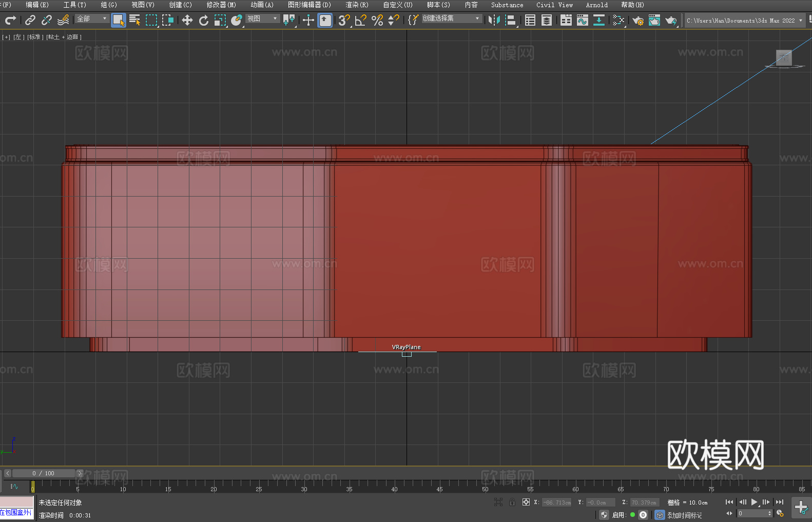Step to the previous frame
The image size is (812, 522).
click(743, 502)
